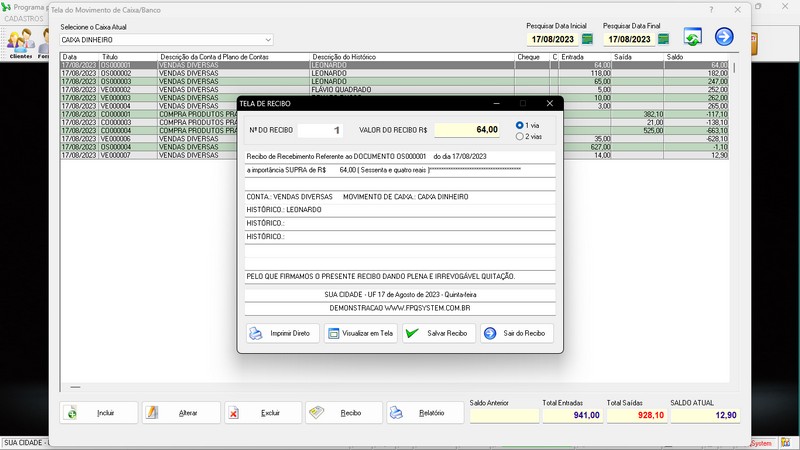Open calendar for Pesquisar Data Final
Image resolution: width=800 pixels, height=450 pixels.
[x=663, y=39]
